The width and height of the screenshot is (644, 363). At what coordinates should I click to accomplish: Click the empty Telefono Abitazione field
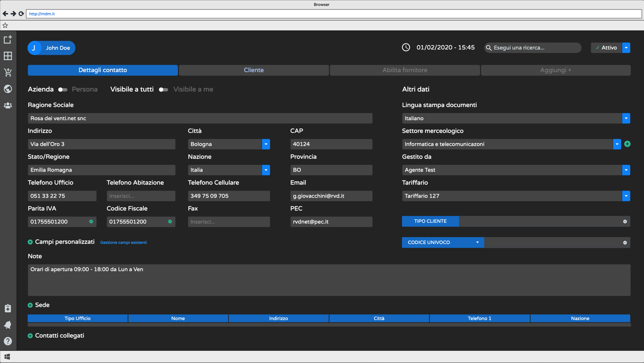click(x=141, y=196)
